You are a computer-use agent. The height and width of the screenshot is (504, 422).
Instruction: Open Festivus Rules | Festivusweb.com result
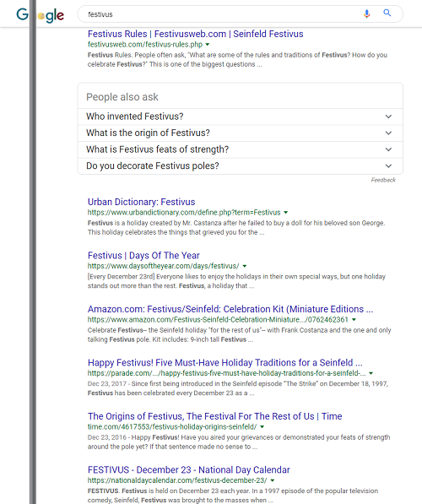click(196, 34)
